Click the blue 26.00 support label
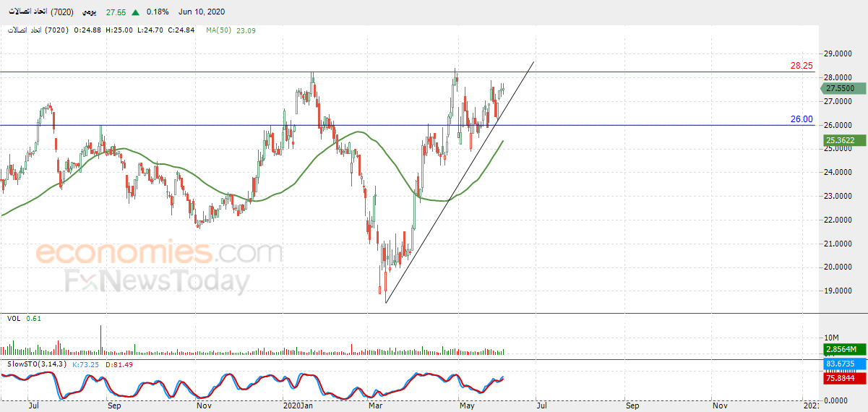 [802, 119]
